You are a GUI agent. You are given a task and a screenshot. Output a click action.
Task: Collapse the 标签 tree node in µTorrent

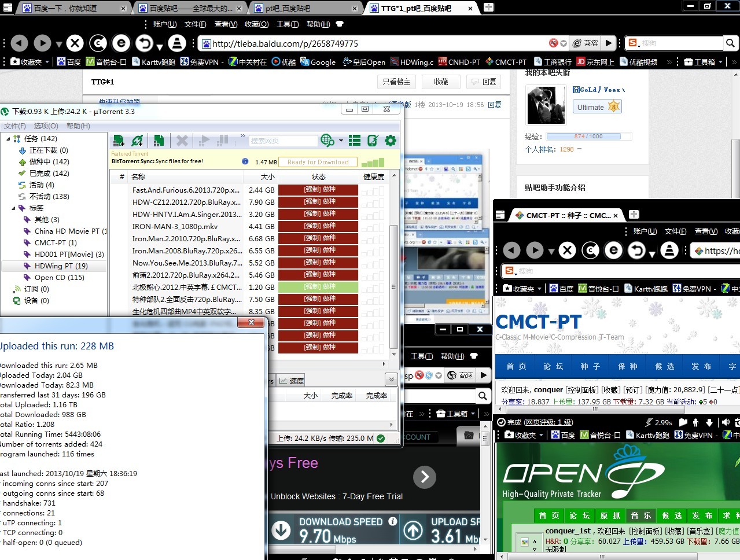coord(13,208)
